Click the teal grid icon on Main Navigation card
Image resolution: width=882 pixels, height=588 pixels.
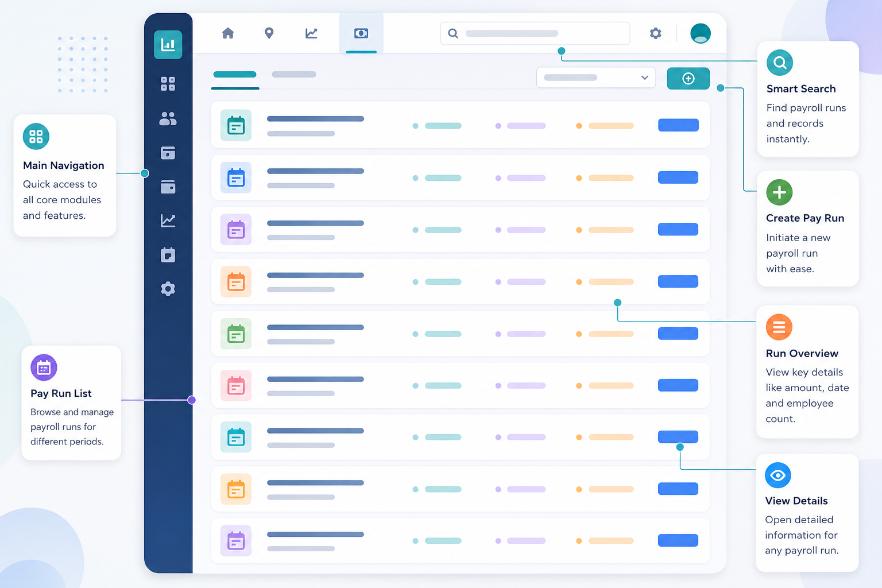36,137
